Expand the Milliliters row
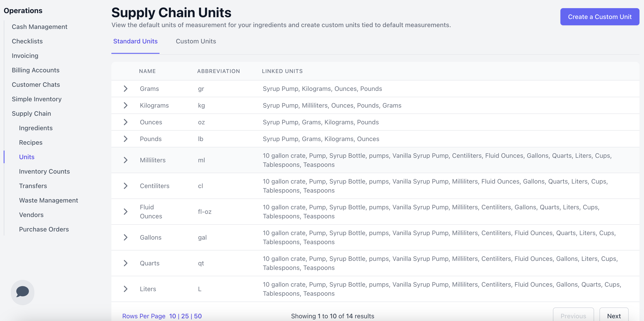This screenshot has height=321, width=644. 125,160
